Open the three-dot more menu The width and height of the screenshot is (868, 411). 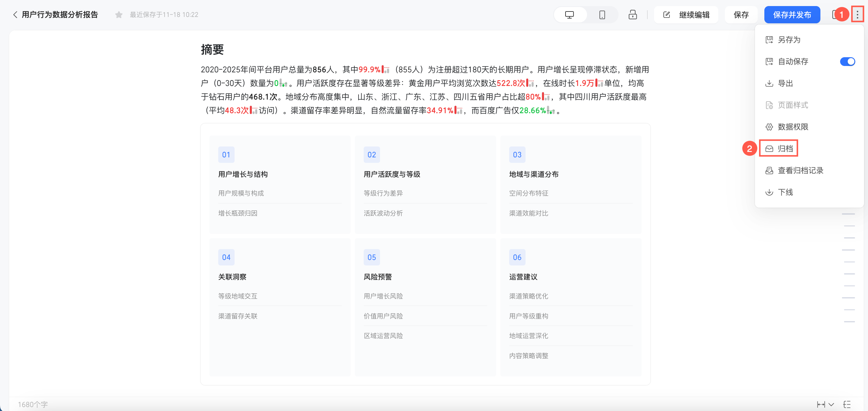point(857,15)
